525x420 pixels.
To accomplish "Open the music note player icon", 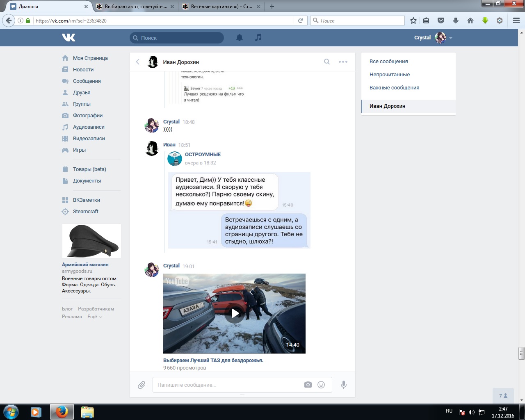I will [258, 38].
